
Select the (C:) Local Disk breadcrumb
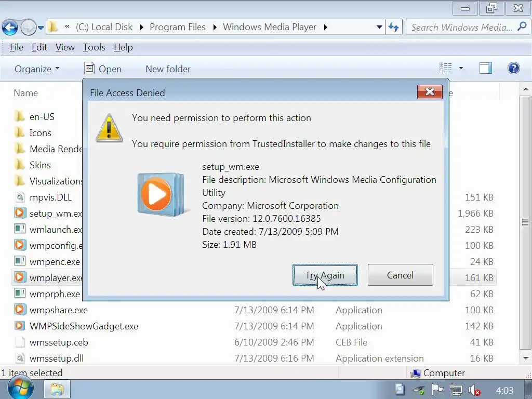click(104, 27)
